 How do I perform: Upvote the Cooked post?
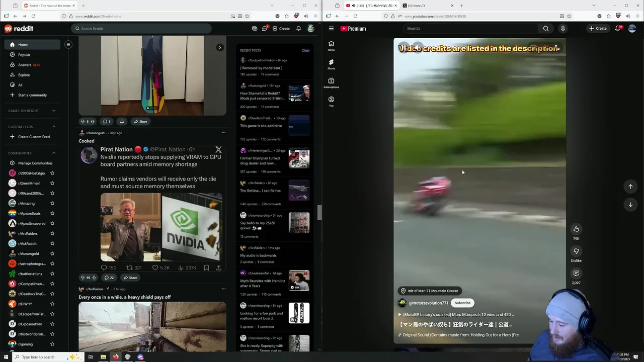[x=83, y=278]
